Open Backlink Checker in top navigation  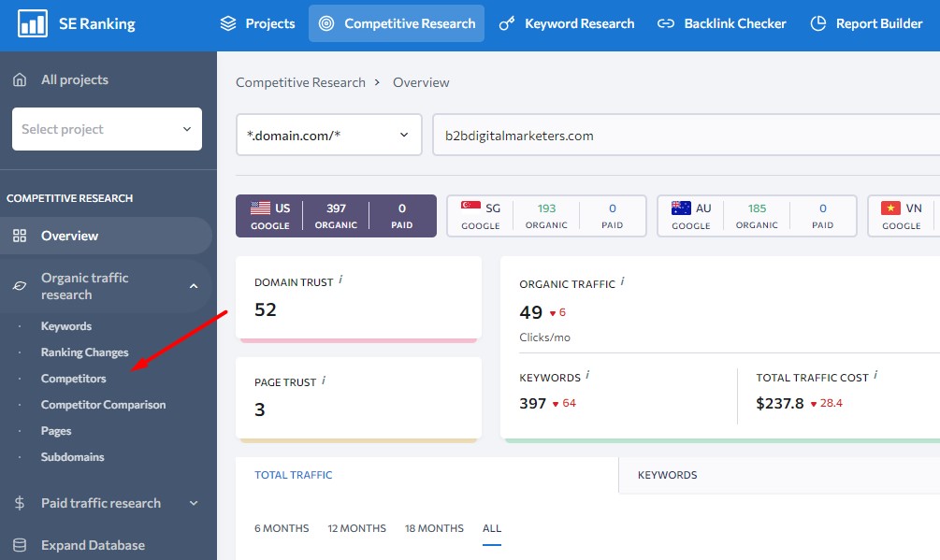tap(722, 23)
